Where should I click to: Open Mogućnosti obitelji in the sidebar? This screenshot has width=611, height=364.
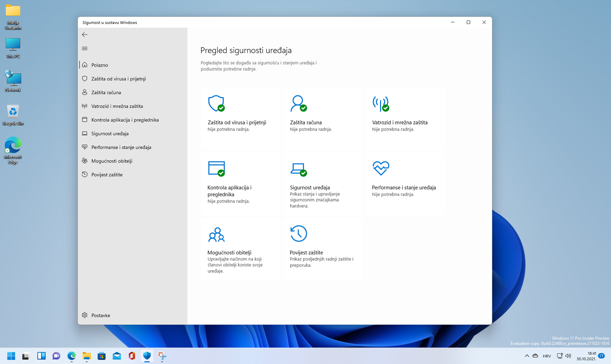(133, 161)
